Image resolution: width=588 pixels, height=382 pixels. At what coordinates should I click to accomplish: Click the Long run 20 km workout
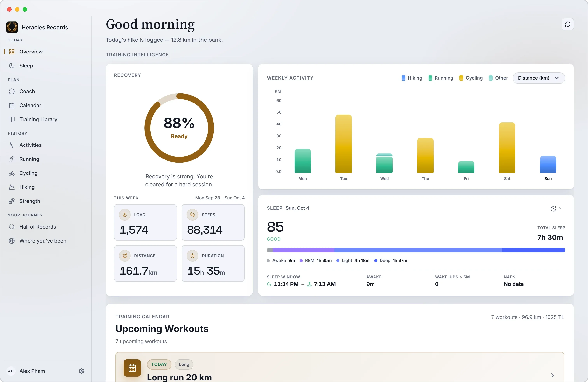340,367
